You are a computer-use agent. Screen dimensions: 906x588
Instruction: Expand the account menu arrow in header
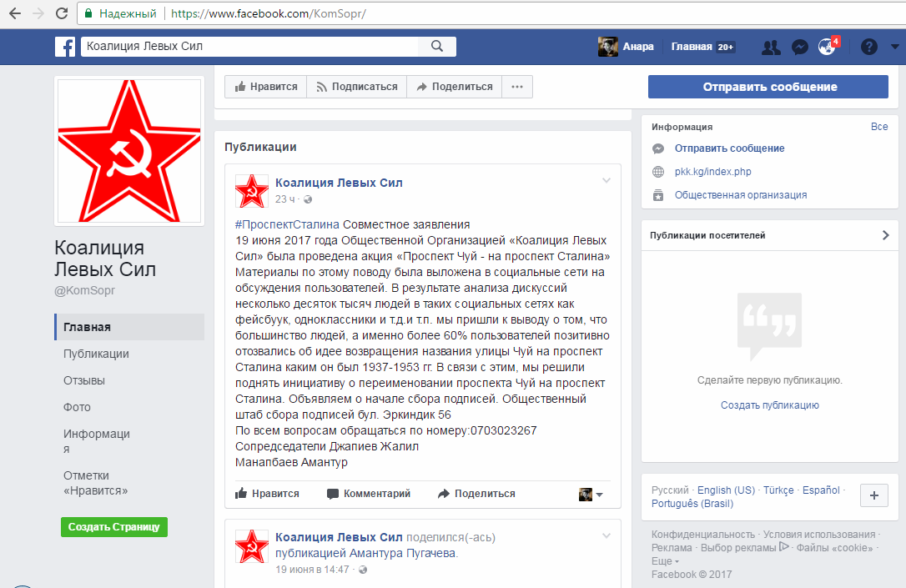[893, 48]
